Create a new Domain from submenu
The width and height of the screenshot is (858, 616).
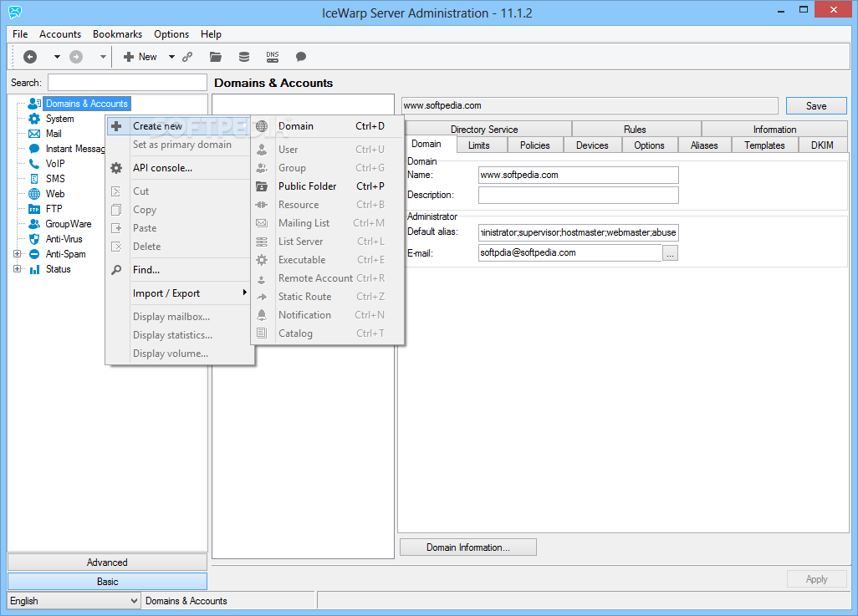(327, 126)
